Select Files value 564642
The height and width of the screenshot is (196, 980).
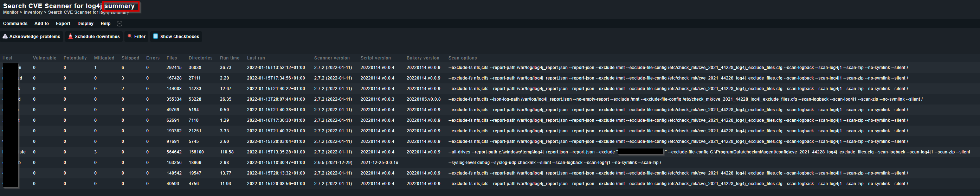(174, 152)
